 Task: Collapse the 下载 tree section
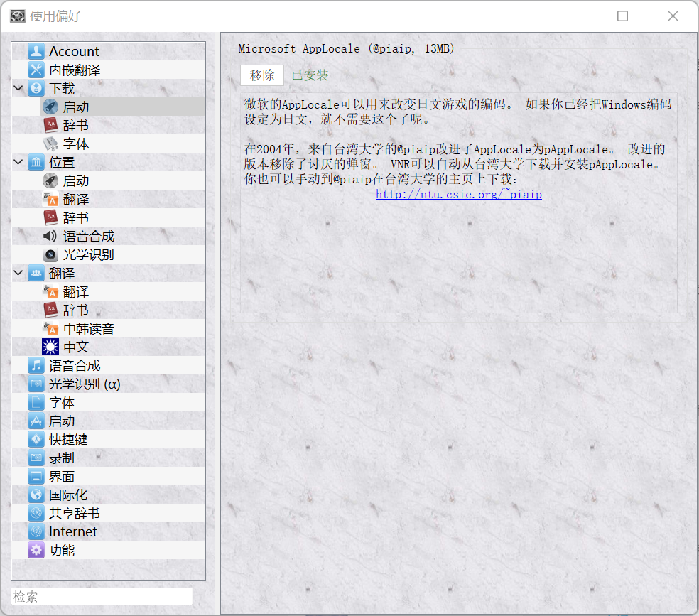[x=18, y=89]
